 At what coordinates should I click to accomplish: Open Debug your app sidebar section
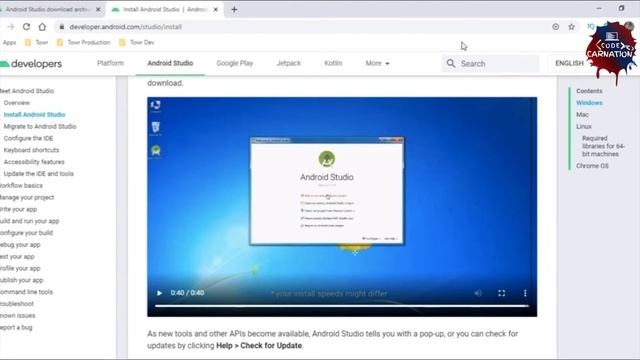[x=20, y=245]
